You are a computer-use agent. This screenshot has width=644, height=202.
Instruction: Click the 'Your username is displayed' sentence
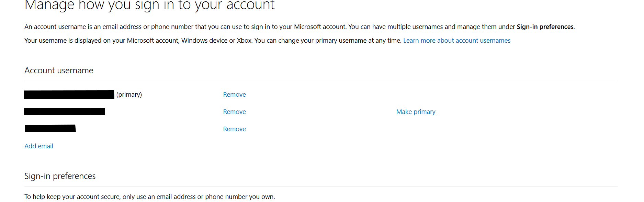[213, 41]
